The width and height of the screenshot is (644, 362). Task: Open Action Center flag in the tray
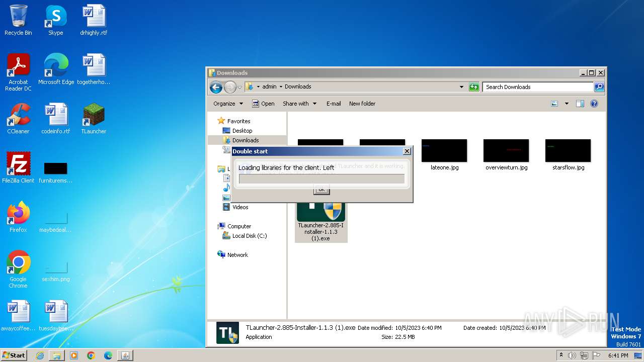click(x=596, y=355)
